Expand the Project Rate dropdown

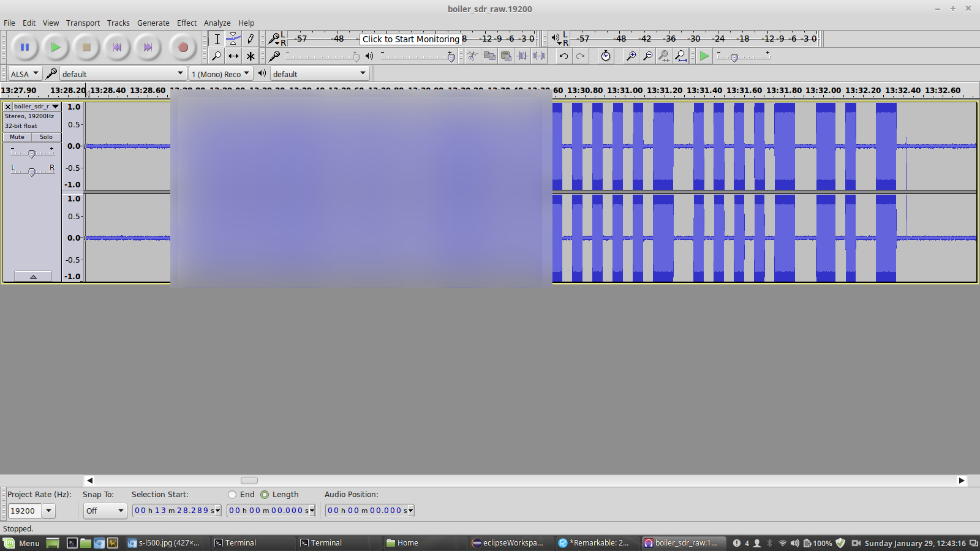click(x=49, y=511)
